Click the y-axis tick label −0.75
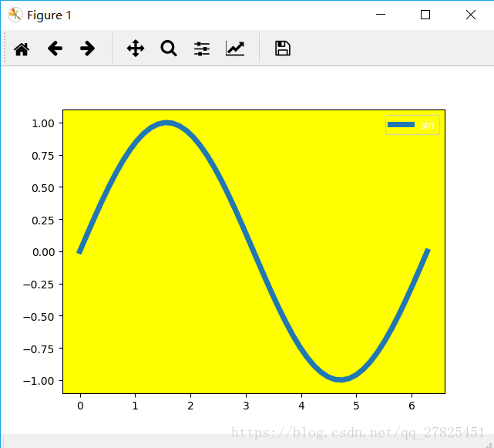Screen dimensions: 494x448 [x=39, y=349]
